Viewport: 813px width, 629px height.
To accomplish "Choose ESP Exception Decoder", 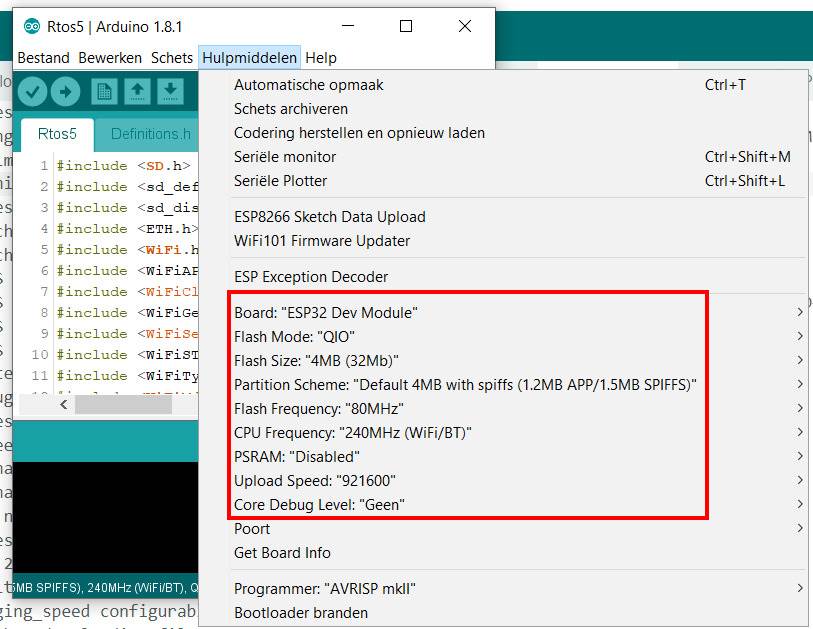I will (x=311, y=277).
